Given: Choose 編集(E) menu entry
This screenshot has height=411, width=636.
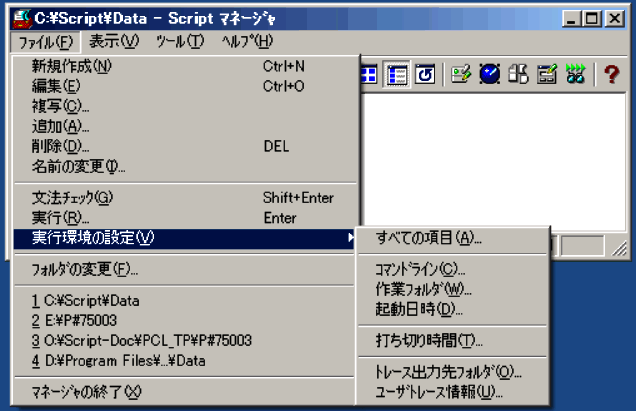Looking at the screenshot, I should [x=185, y=86].
